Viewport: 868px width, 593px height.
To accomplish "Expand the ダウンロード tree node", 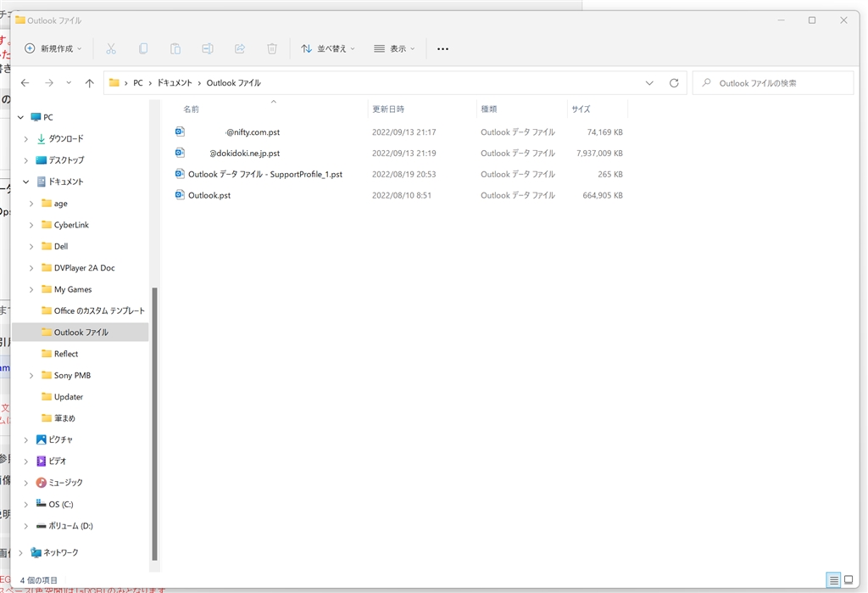I will 26,139.
